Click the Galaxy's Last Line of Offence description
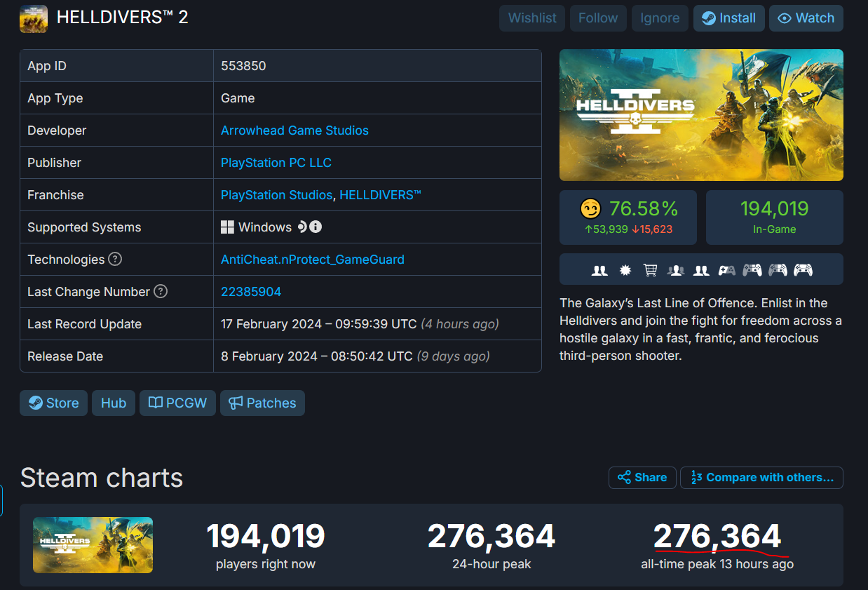The image size is (868, 590). coord(701,329)
